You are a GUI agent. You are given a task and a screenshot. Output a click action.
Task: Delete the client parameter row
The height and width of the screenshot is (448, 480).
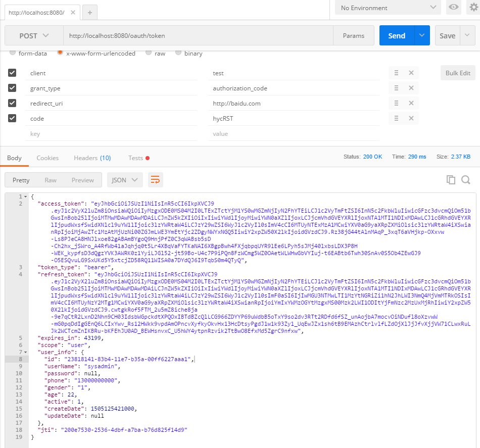(411, 73)
